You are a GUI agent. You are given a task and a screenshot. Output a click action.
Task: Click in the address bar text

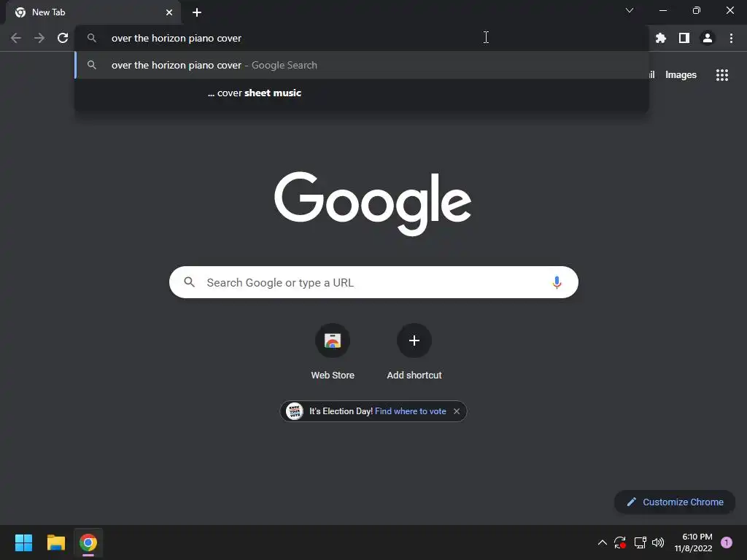tap(177, 38)
